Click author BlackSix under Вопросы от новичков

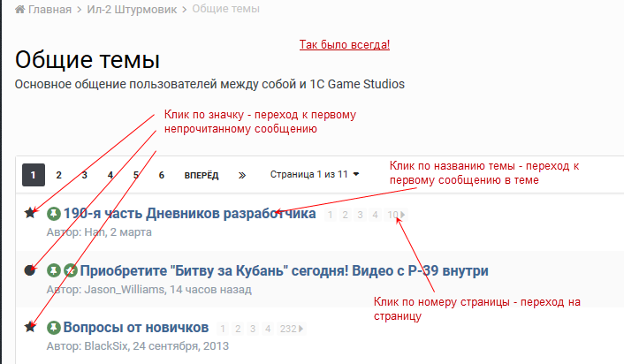pos(106,346)
